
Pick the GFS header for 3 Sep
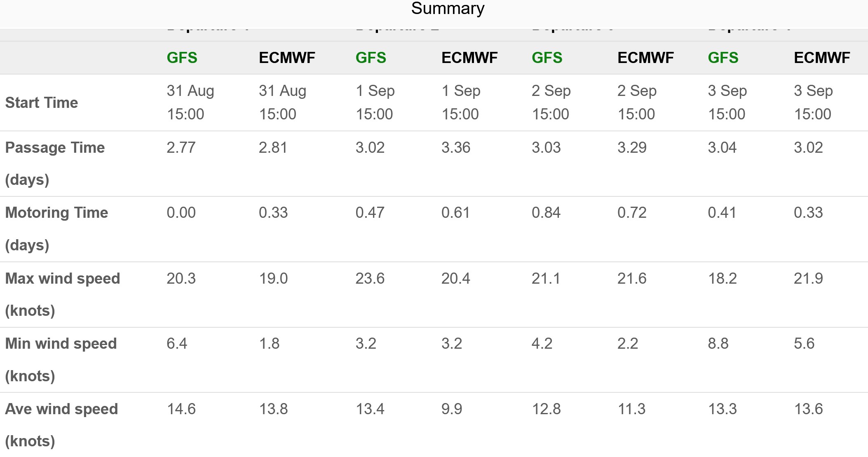723,58
